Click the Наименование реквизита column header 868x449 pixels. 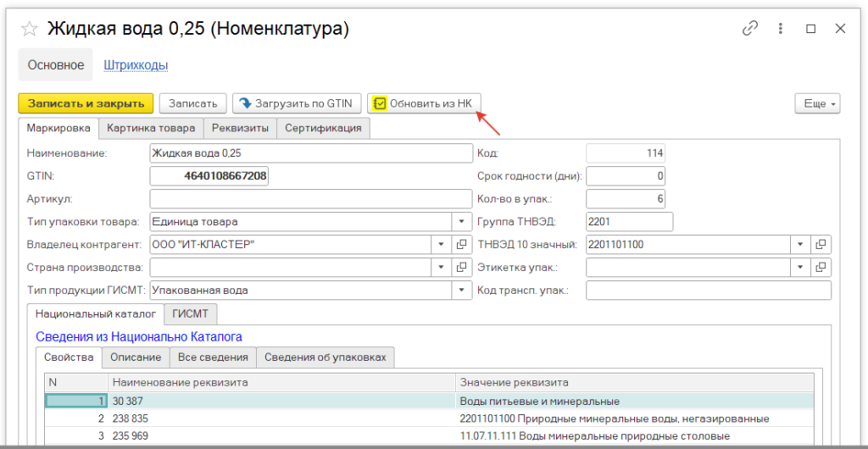click(x=281, y=383)
